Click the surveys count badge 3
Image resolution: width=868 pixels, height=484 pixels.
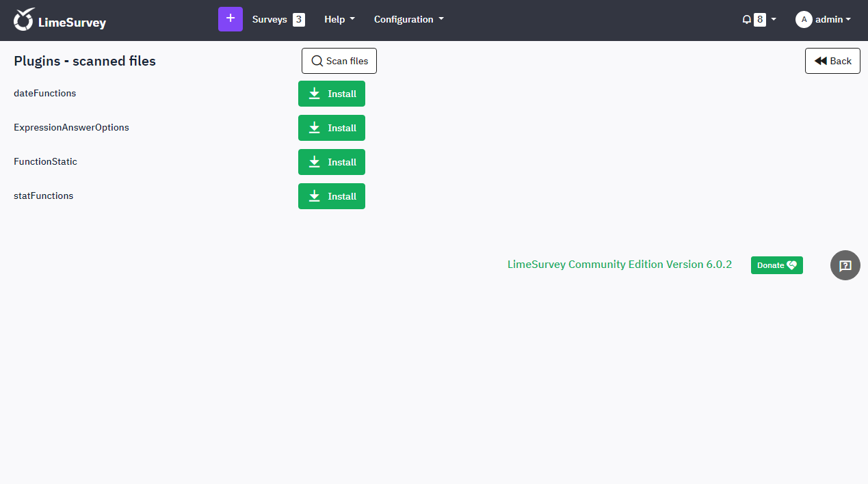(299, 20)
